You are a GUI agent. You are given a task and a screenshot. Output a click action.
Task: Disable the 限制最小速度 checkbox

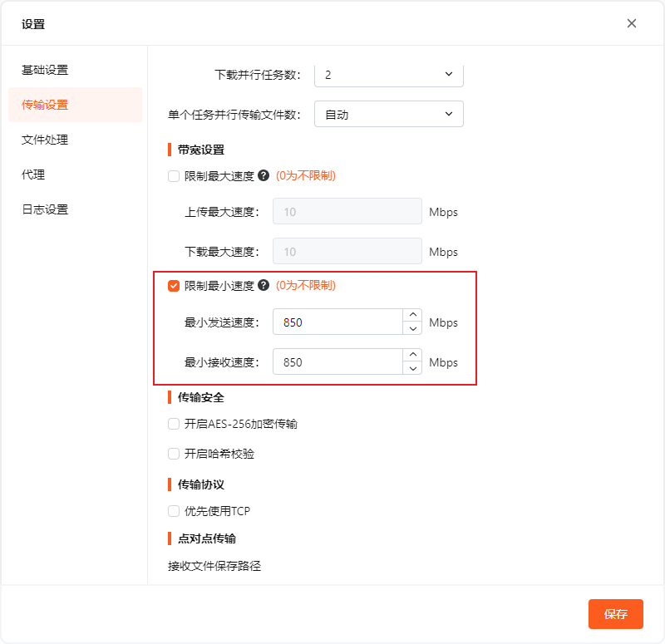click(x=173, y=284)
